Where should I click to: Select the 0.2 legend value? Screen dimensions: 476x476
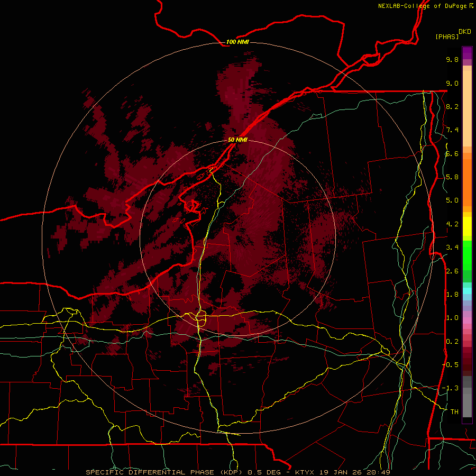point(452,342)
